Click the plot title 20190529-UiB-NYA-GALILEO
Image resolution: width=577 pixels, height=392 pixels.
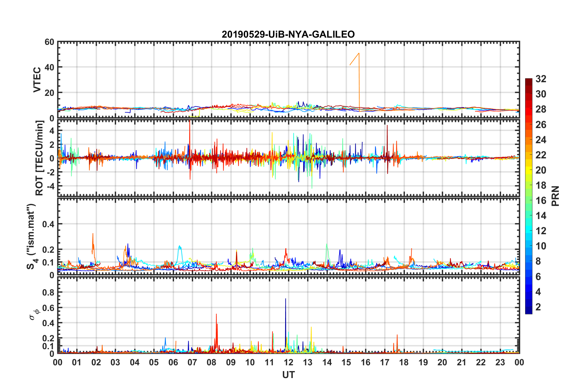288,34
